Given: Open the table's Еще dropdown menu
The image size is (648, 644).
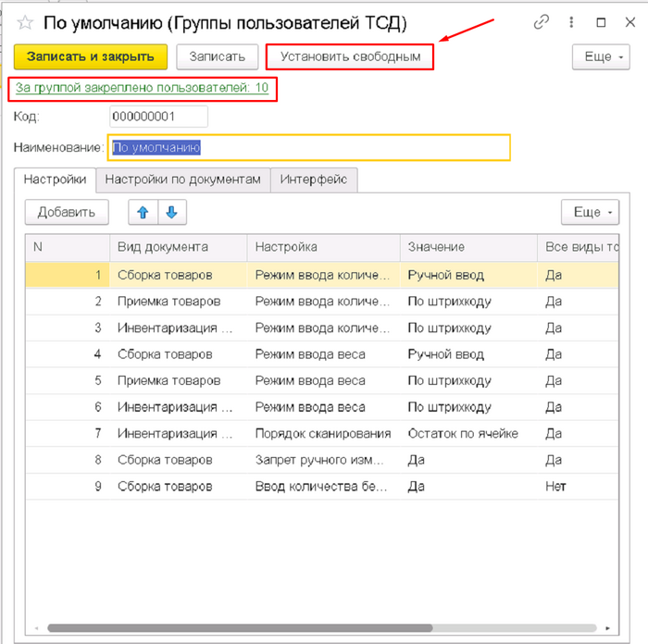Looking at the screenshot, I should click(590, 212).
